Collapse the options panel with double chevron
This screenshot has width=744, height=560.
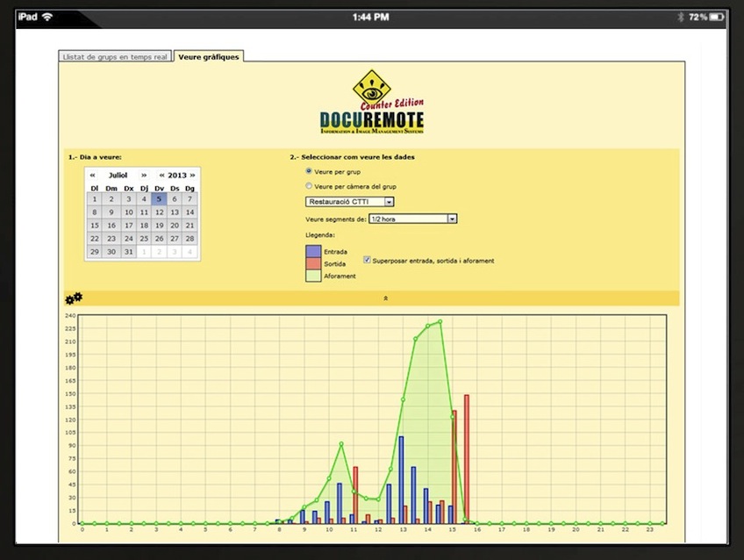pos(386,298)
